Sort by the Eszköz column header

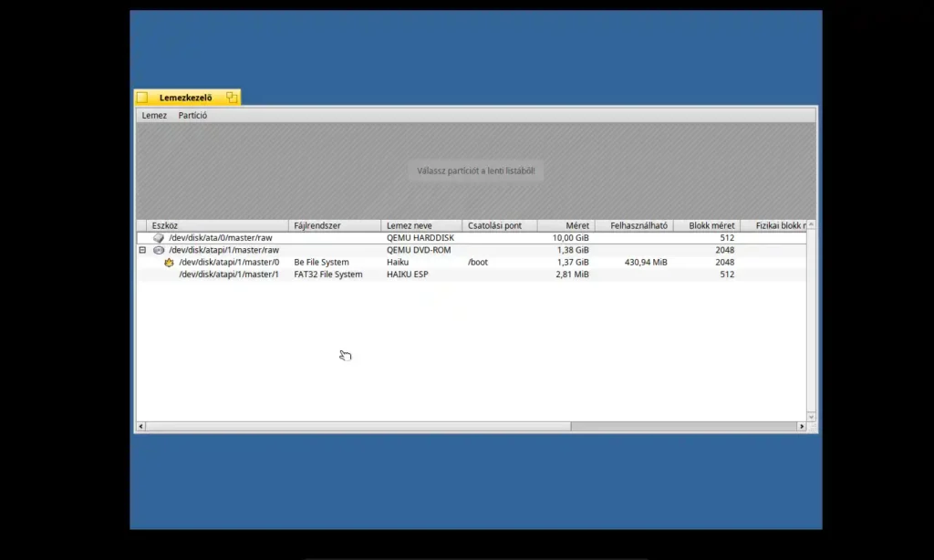[217, 225]
